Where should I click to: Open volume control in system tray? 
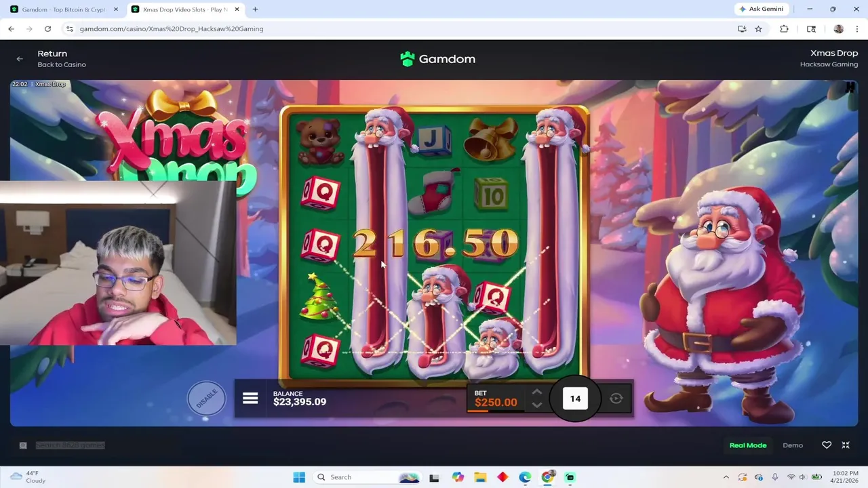click(x=802, y=477)
